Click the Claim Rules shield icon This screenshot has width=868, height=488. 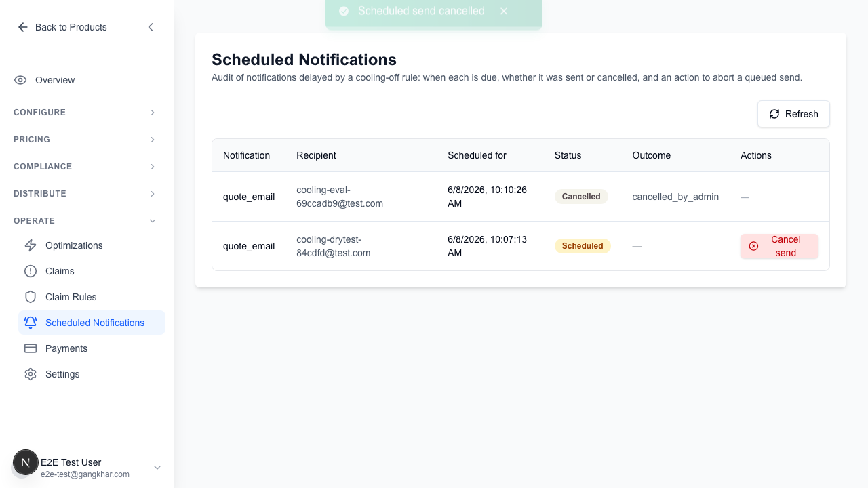(31, 297)
